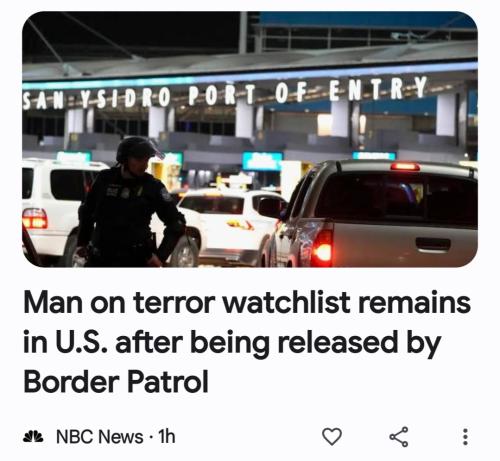Image resolution: width=500 pixels, height=461 pixels.
Task: Open the article photo thumbnail
Action: pyautogui.click(x=250, y=139)
